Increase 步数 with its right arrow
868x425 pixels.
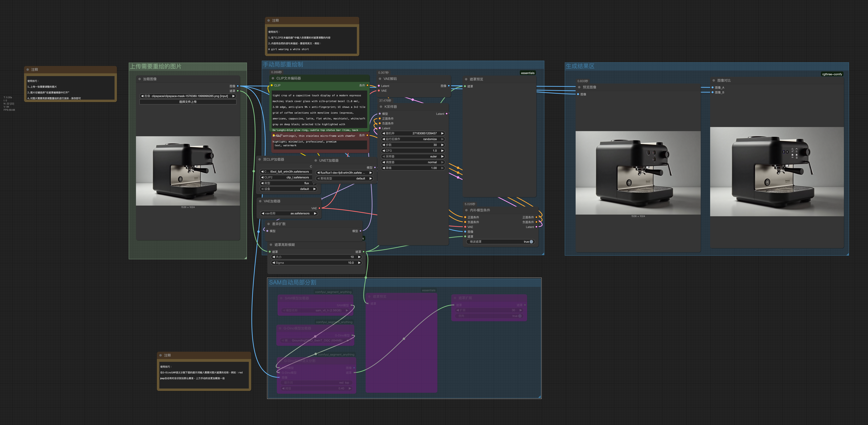click(442, 145)
